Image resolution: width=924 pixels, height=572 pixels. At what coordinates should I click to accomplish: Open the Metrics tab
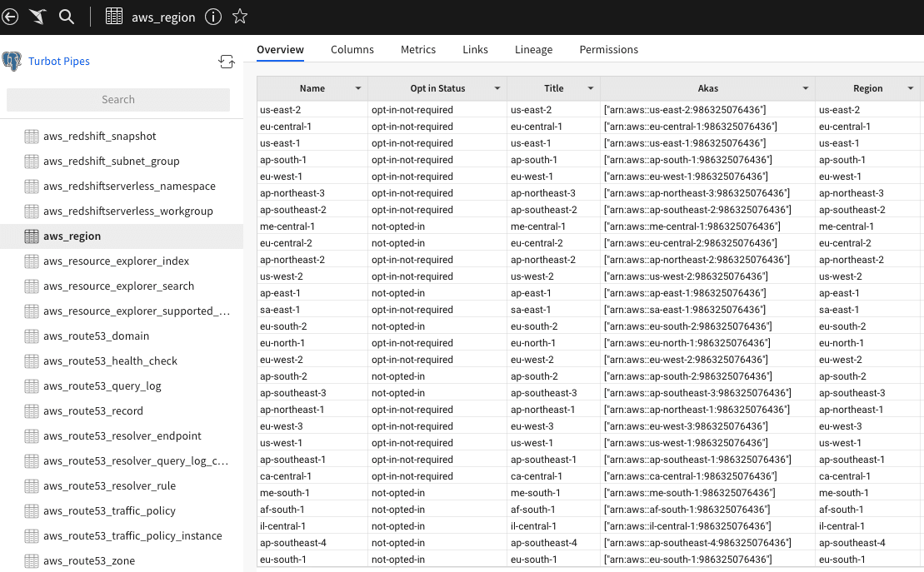[418, 49]
